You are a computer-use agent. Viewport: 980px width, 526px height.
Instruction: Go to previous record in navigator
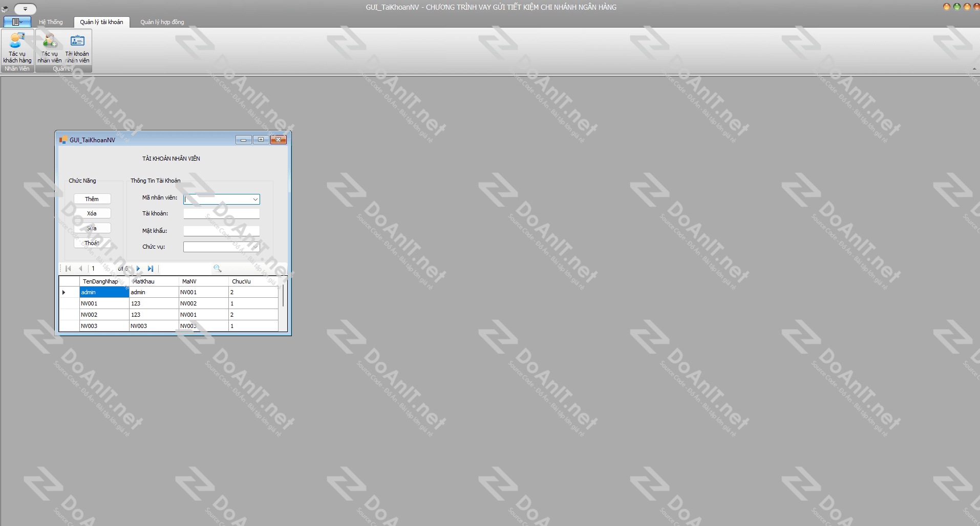(x=80, y=269)
